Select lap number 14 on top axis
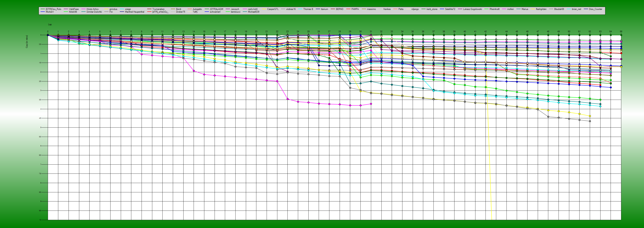The image size is (644, 228). [x=193, y=32]
